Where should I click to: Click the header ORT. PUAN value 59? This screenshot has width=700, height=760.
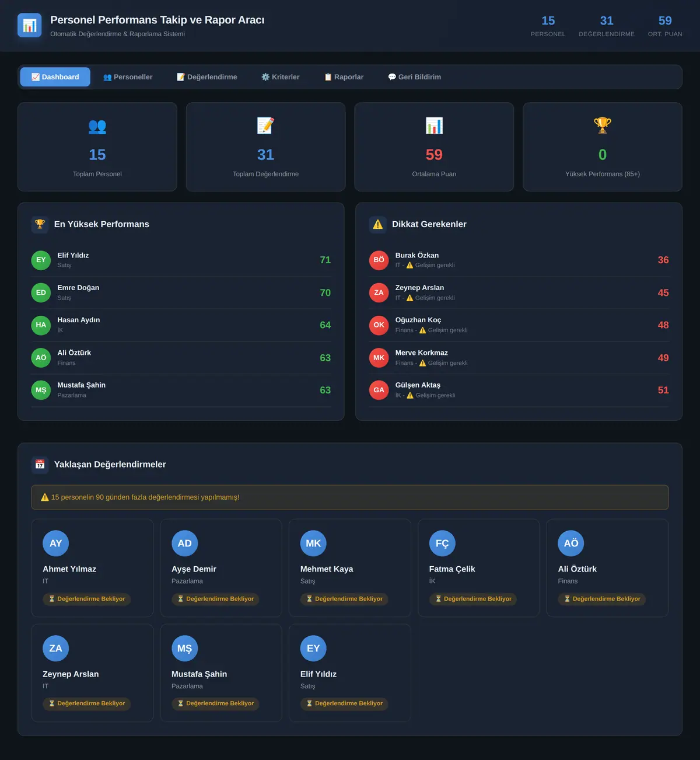pyautogui.click(x=665, y=21)
